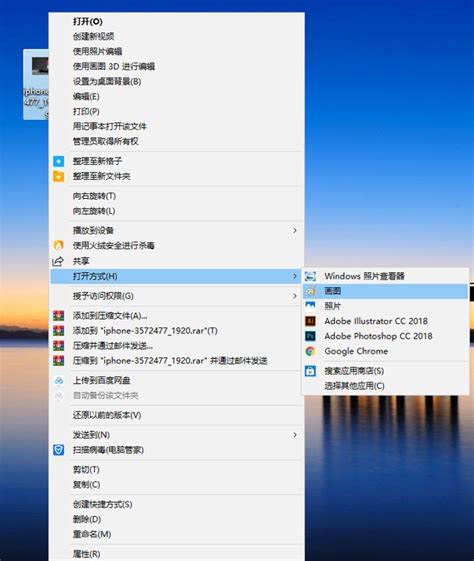This screenshot has height=561, width=474.
Task: Click the Windows 照片查看器 icon
Action: pyautogui.click(x=310, y=276)
